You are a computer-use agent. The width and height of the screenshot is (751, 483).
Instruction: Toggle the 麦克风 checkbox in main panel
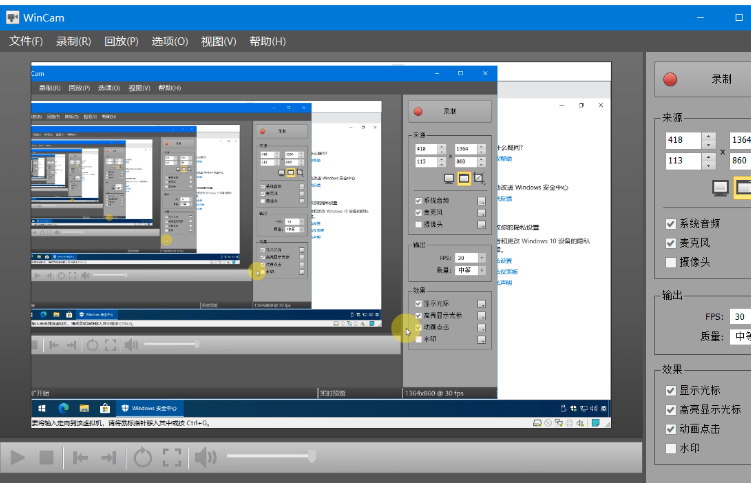671,243
